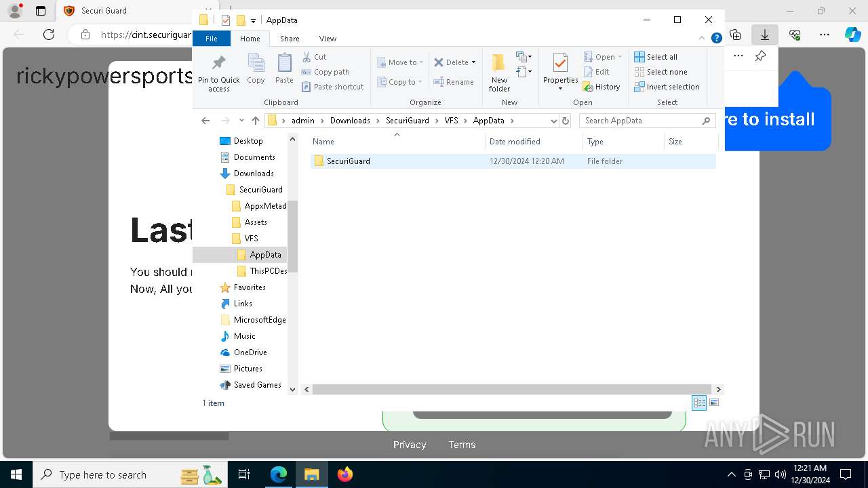Viewport: 868px width, 488px height.
Task: Open Task View on taskbar
Action: [244, 474]
